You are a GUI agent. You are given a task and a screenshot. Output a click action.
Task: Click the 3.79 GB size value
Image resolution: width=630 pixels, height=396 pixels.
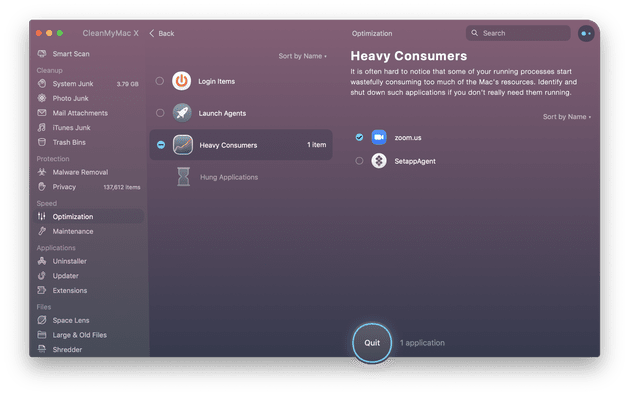click(127, 84)
